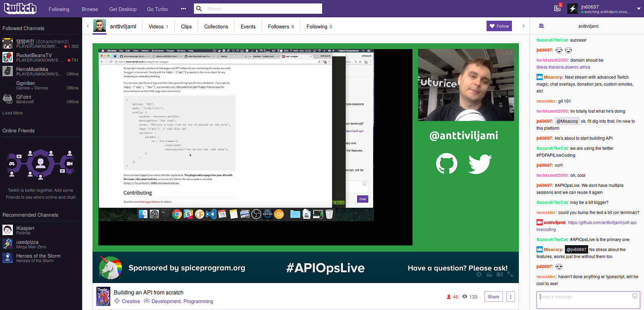Open the Browse page

(x=90, y=9)
